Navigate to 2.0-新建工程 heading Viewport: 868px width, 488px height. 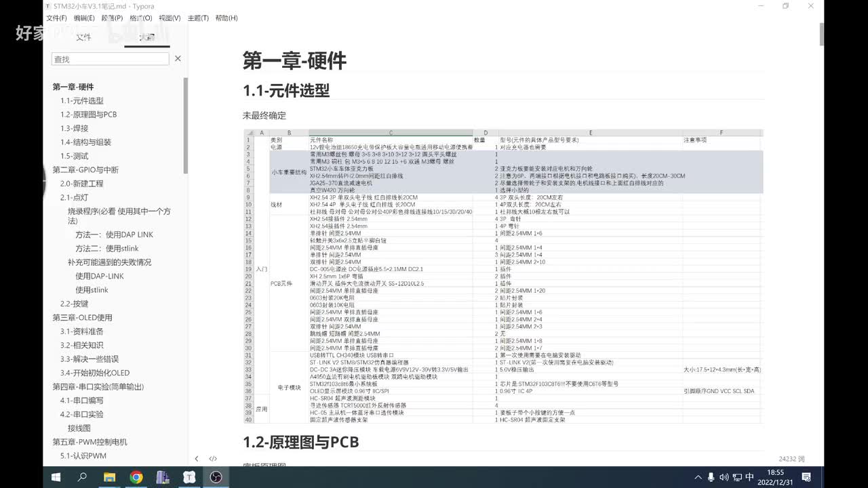coord(82,184)
